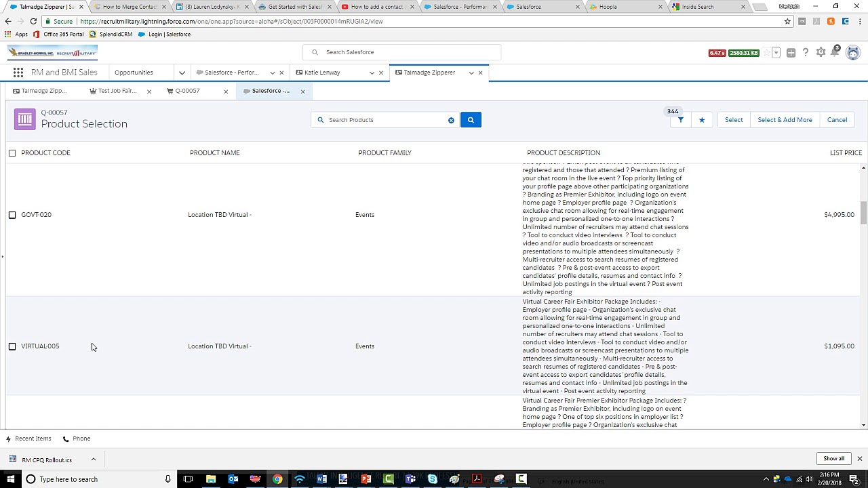Clear the Search Products field
The image size is (868, 488).
coord(451,120)
